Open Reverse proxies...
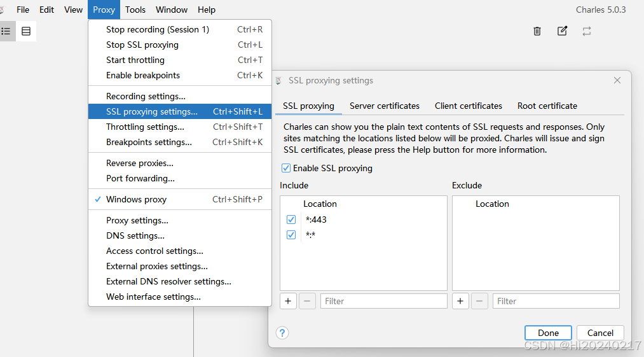644x357 pixels. point(180,164)
